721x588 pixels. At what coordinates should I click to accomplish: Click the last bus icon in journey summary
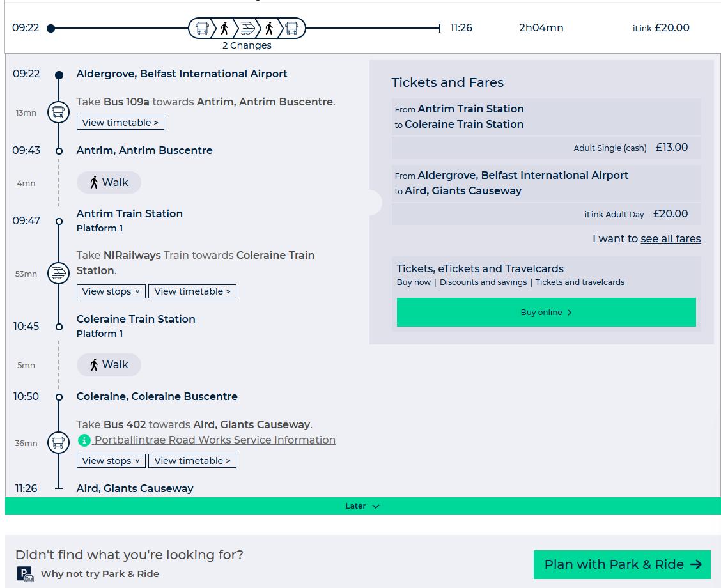pos(291,29)
